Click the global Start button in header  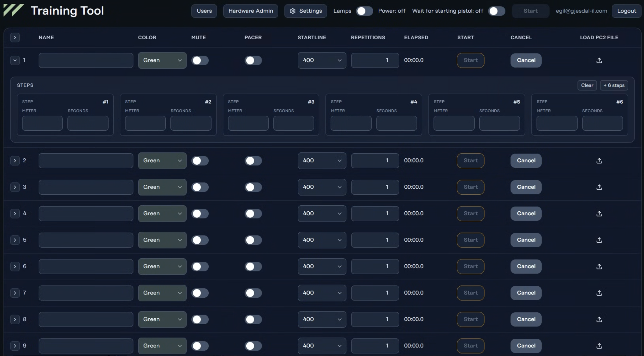pyautogui.click(x=530, y=11)
